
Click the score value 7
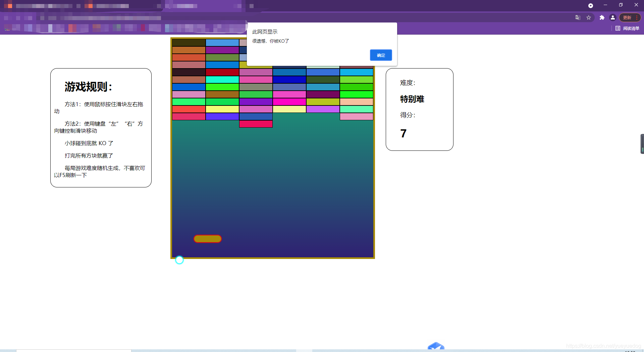tap(404, 133)
